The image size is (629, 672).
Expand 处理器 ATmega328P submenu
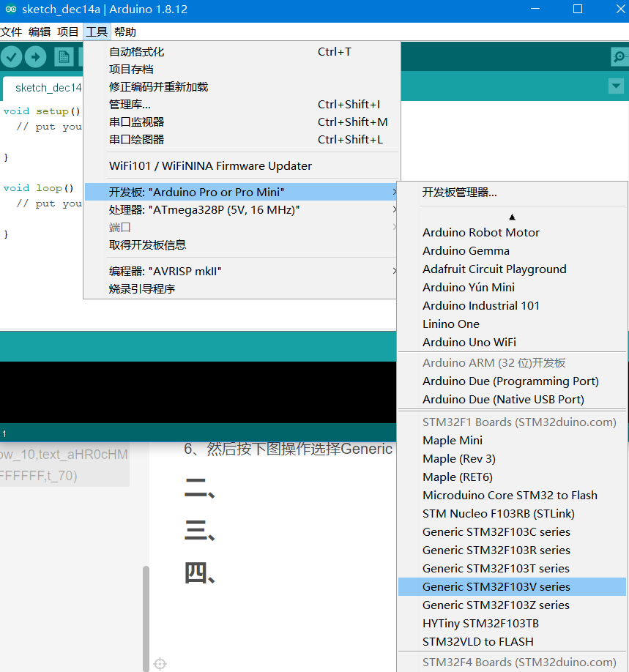[241, 210]
